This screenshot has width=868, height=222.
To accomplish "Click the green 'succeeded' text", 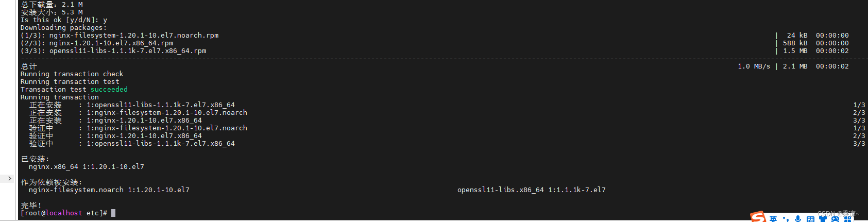I will coord(109,89).
